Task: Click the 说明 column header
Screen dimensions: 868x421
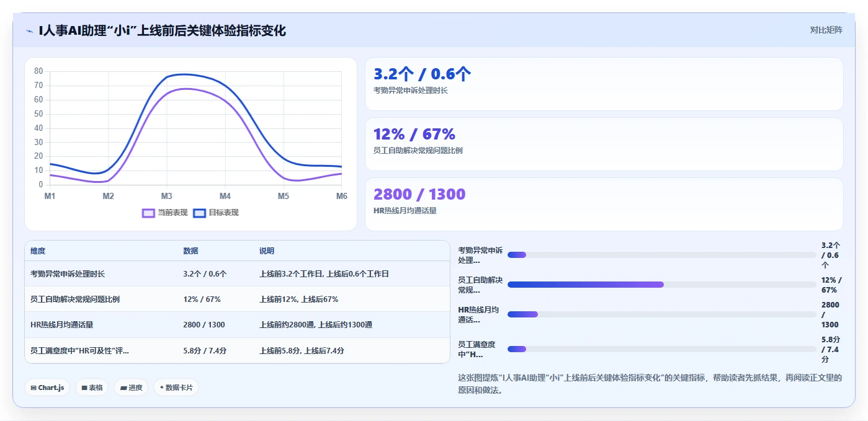Action: pyautogui.click(x=267, y=251)
